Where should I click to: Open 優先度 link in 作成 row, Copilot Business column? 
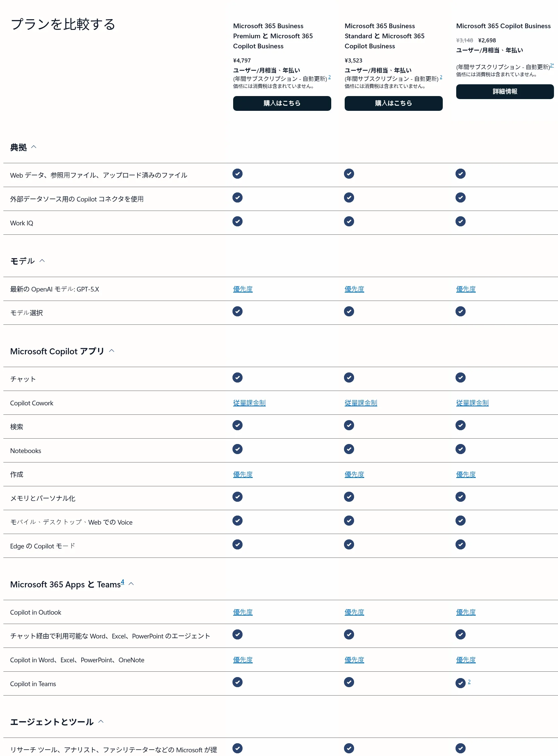466,475
